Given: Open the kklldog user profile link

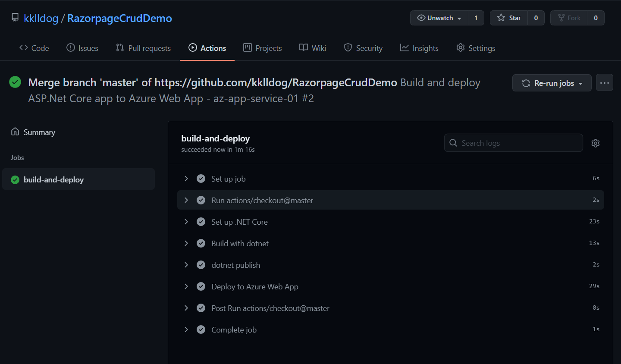Looking at the screenshot, I should 41,18.
